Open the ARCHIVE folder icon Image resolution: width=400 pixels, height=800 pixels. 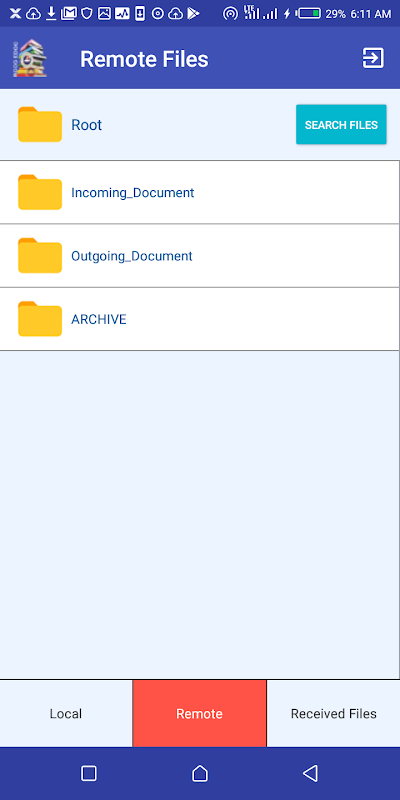tap(40, 319)
